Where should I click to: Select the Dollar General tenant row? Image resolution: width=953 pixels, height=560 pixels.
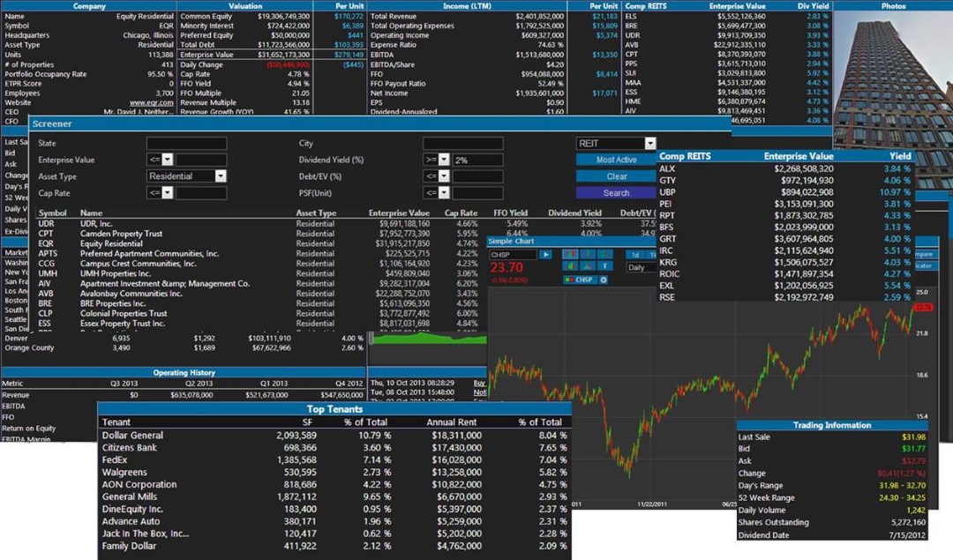(334, 436)
